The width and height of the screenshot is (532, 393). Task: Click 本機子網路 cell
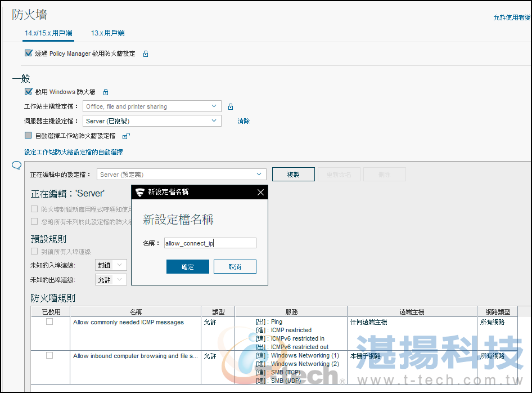tap(366, 356)
